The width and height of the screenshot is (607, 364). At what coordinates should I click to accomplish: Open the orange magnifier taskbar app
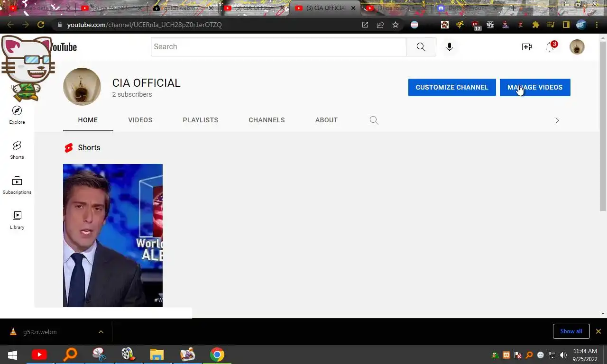pyautogui.click(x=70, y=355)
